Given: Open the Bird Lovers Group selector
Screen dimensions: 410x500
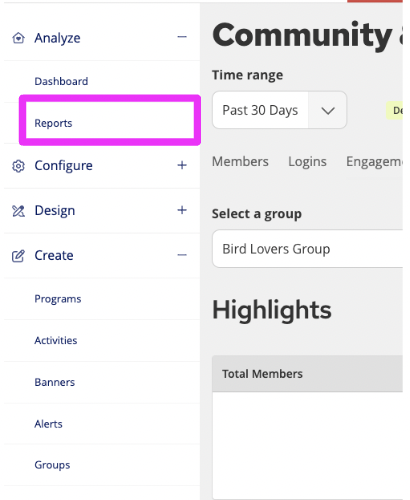Looking at the screenshot, I should [308, 249].
